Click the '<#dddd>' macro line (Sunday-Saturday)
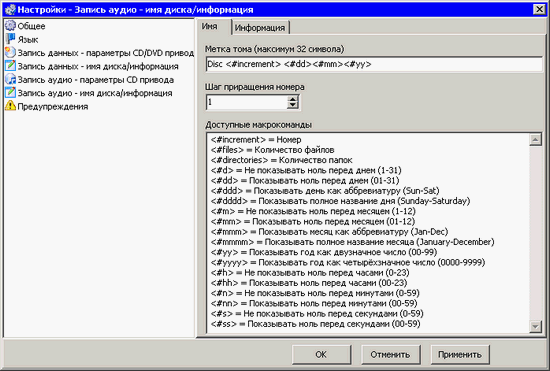The image size is (550, 371). [341, 201]
